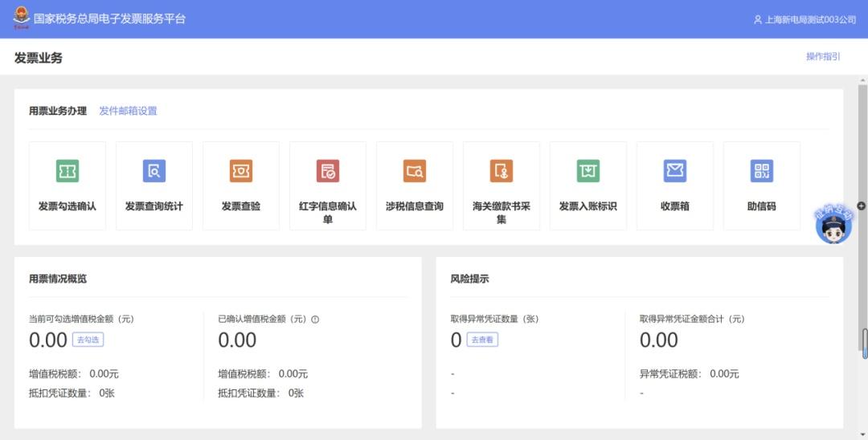Image resolution: width=868 pixels, height=440 pixels.
Task: Open the 发票查询统计 search icon
Action: click(x=154, y=171)
